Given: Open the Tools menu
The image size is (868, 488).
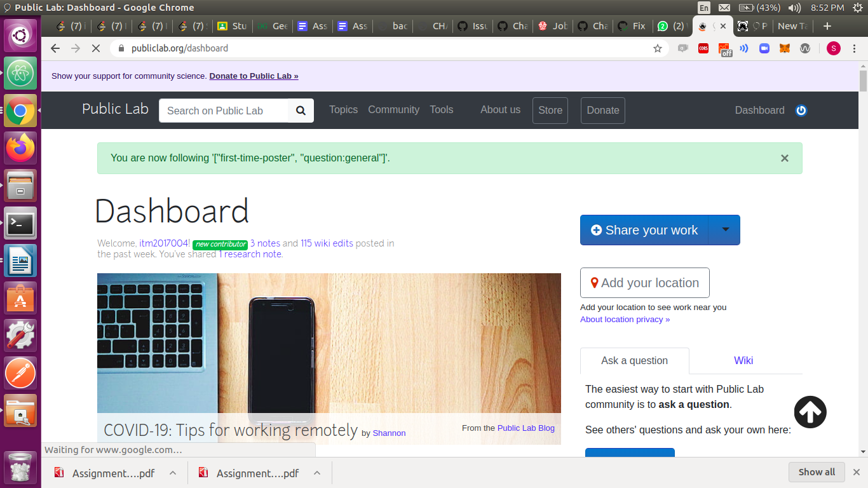Looking at the screenshot, I should click(x=441, y=110).
